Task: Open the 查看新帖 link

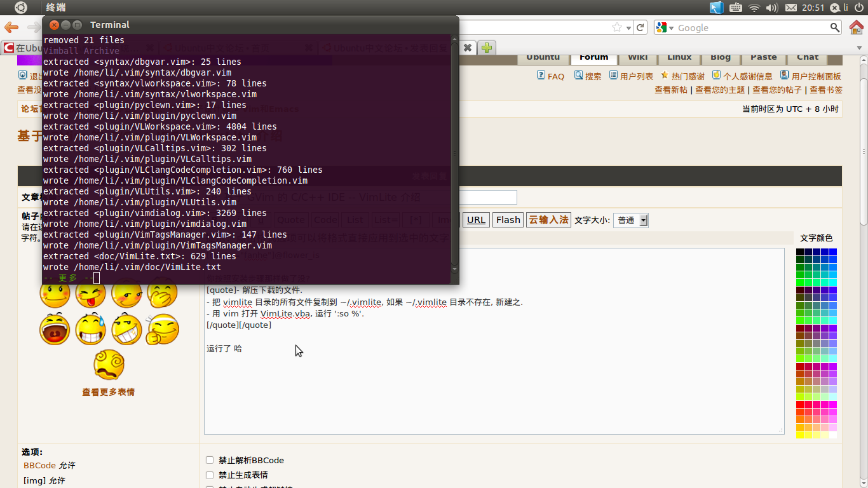Action: tap(671, 90)
